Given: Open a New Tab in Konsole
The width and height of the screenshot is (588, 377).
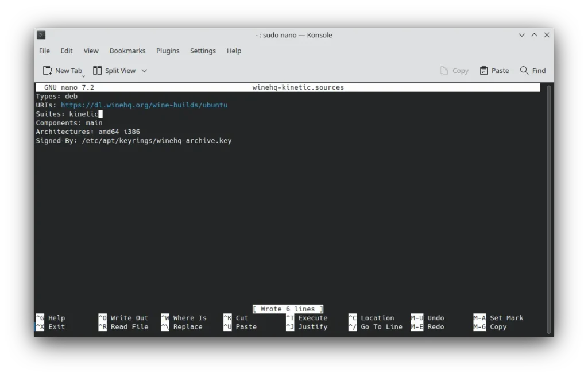Looking at the screenshot, I should pos(63,71).
